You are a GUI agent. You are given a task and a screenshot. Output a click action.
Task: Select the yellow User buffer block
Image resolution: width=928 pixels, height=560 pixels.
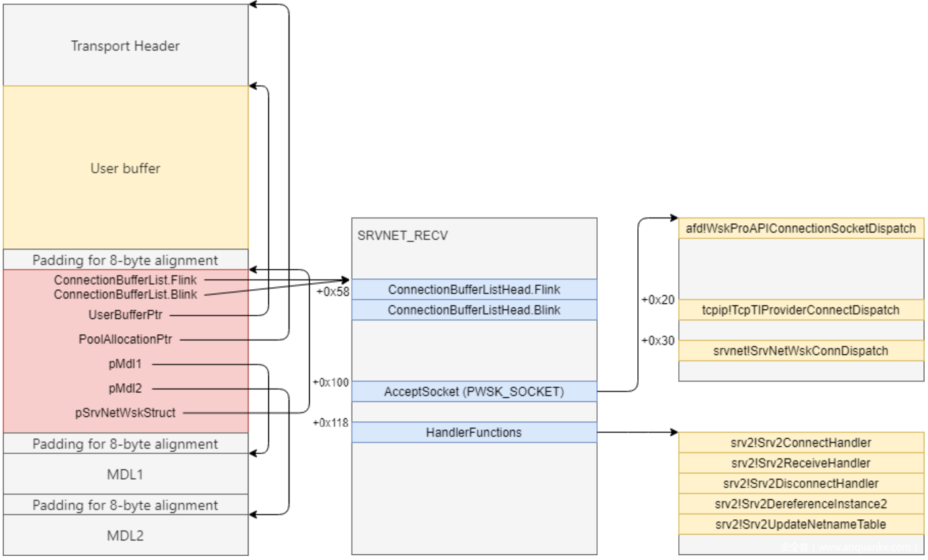pyautogui.click(x=125, y=168)
